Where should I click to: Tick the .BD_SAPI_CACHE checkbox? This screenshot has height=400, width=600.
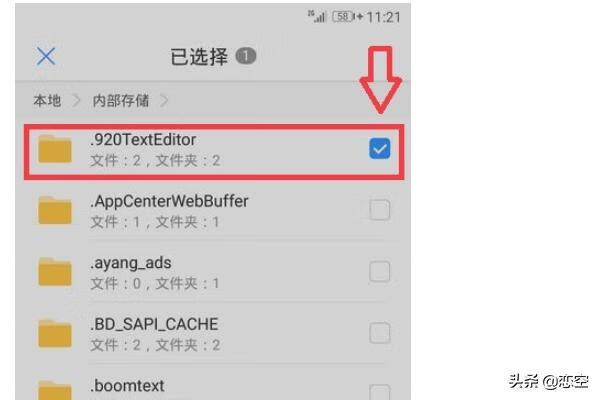(380, 333)
